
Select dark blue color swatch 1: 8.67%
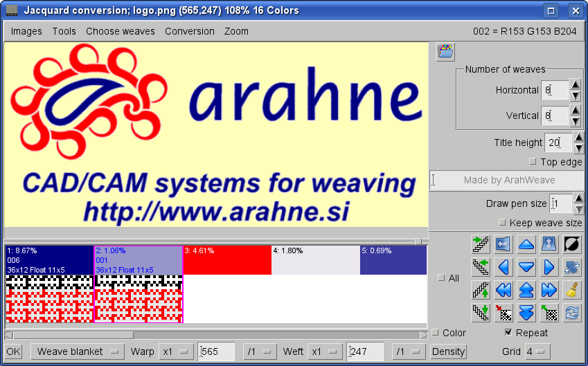point(49,260)
